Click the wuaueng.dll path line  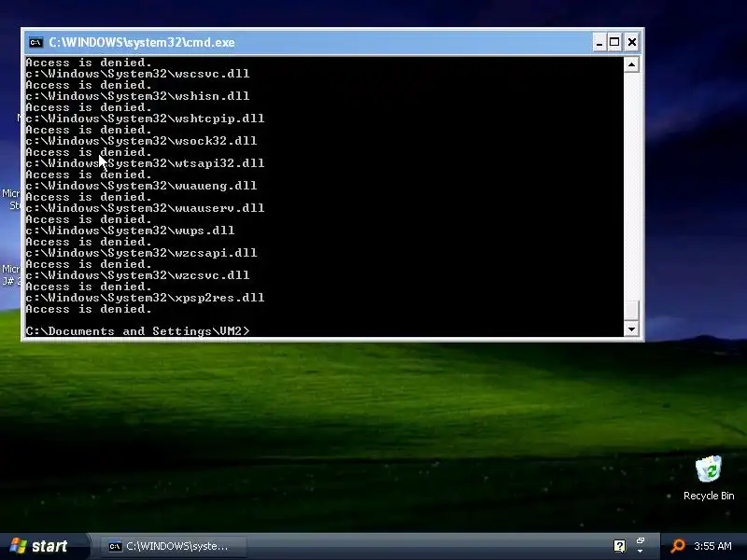[142, 186]
